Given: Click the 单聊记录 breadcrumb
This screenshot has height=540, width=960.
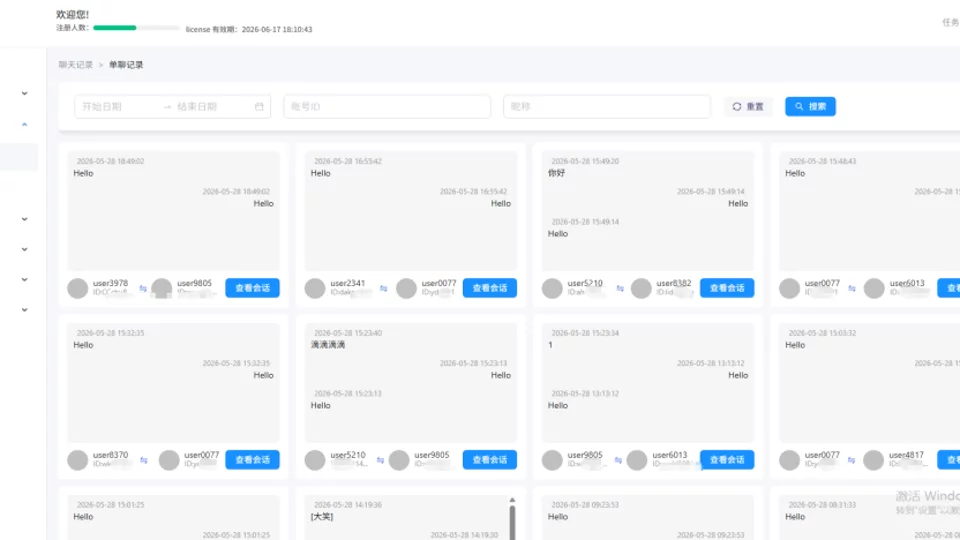Looking at the screenshot, I should pyautogui.click(x=126, y=65).
